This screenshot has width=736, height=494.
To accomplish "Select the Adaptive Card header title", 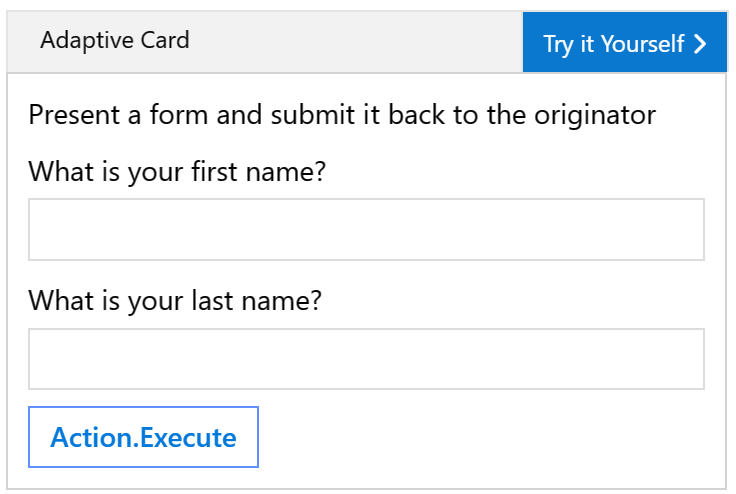I will coord(115,41).
